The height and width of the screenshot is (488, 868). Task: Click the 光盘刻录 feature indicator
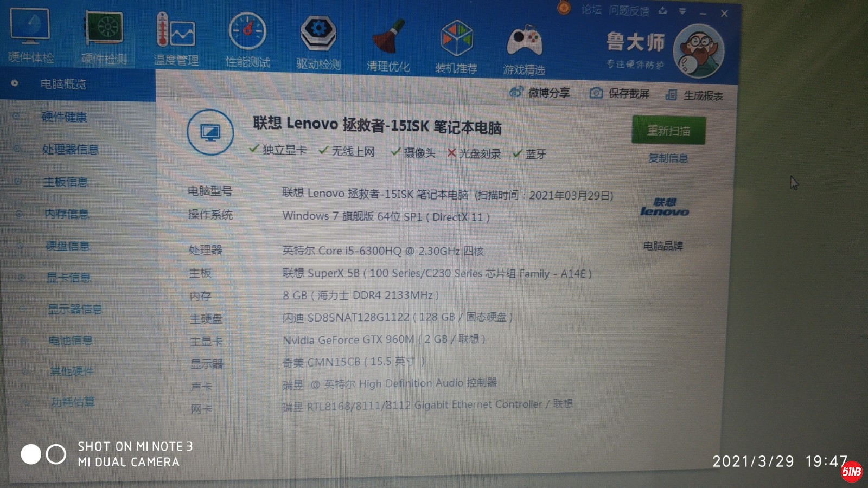point(474,153)
